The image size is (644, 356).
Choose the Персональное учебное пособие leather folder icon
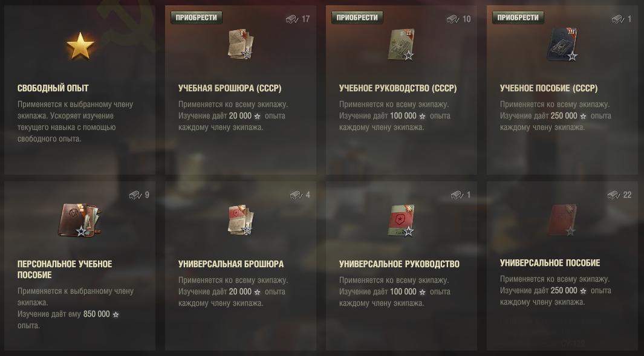pyautogui.click(x=80, y=220)
